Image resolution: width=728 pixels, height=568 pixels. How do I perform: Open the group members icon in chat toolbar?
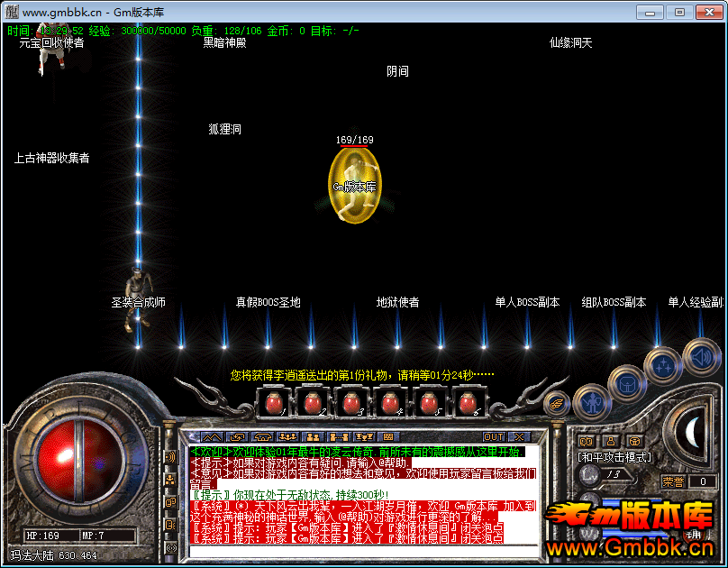[x=287, y=436]
